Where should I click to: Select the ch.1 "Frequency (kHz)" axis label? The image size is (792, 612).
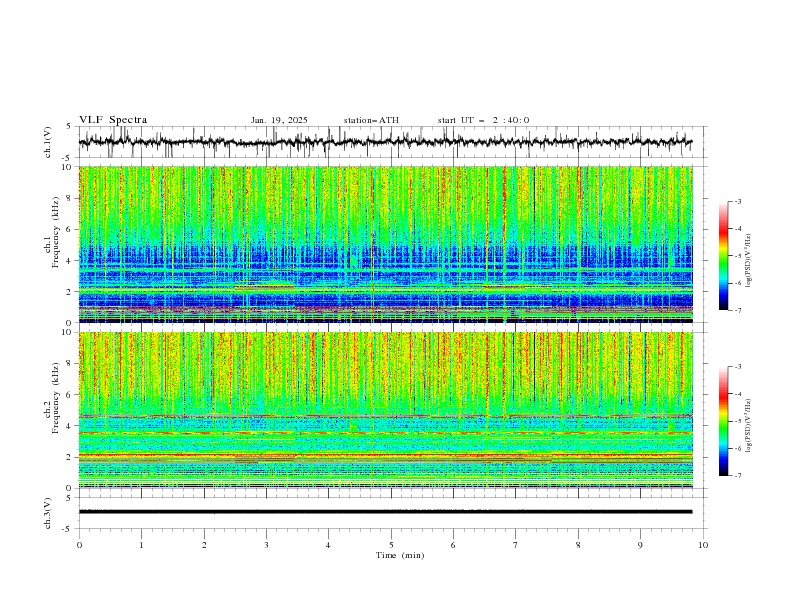tap(57, 232)
